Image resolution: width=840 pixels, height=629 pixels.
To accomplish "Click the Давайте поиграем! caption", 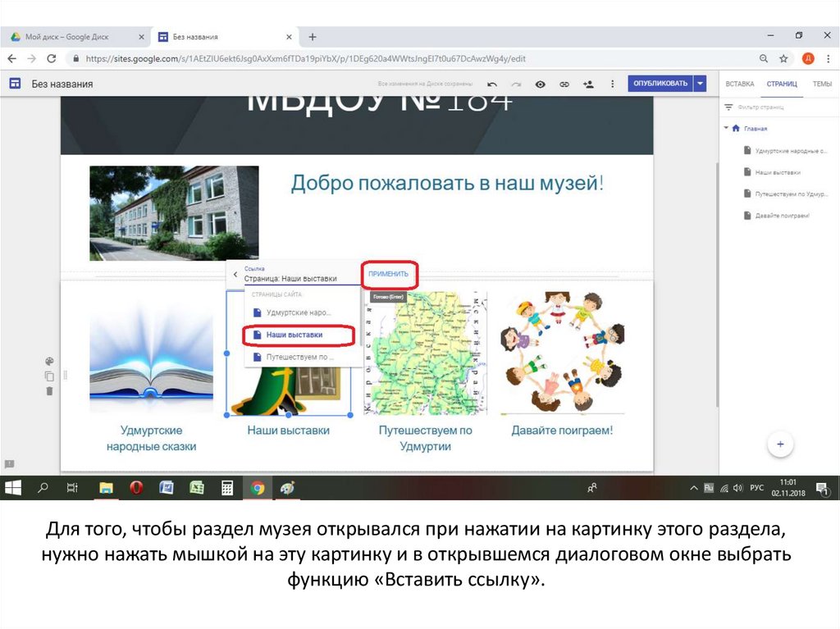I will click(x=562, y=431).
